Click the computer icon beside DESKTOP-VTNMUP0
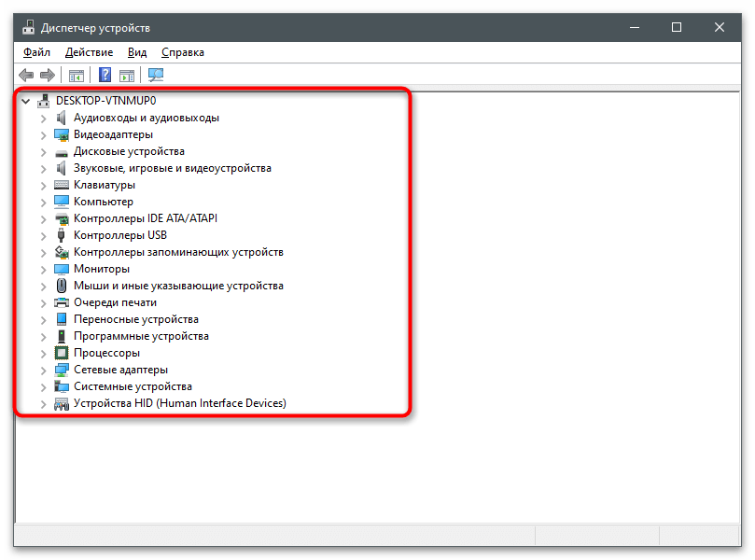 click(x=43, y=101)
